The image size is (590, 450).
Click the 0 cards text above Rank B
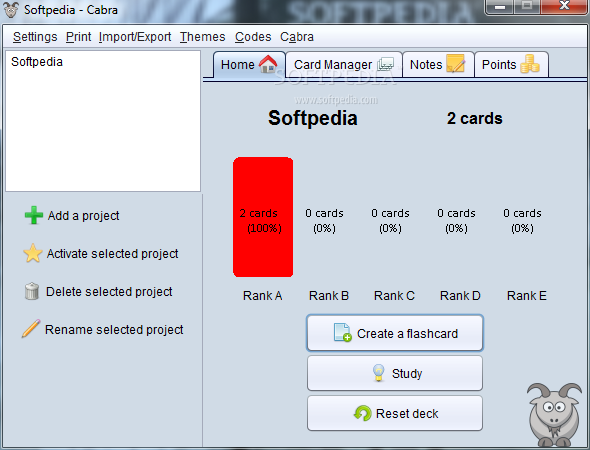click(x=324, y=213)
